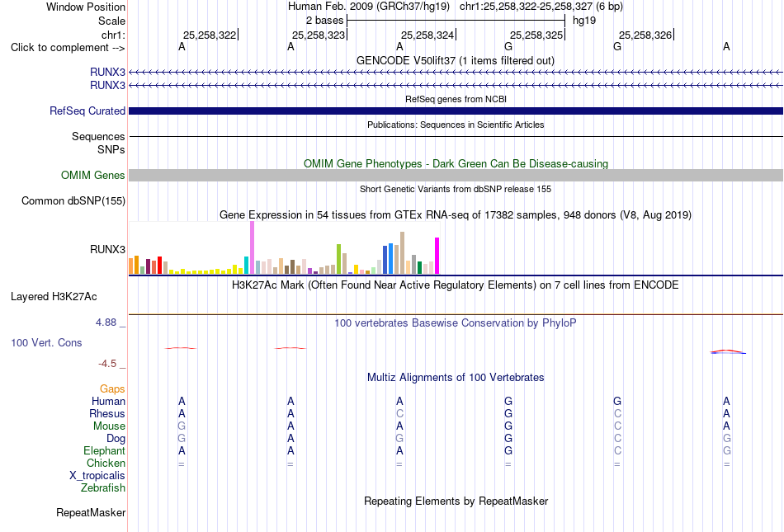This screenshot has height=532, width=784.
Task: Click the 25,258,326 ruler coordinate
Action: (645, 35)
